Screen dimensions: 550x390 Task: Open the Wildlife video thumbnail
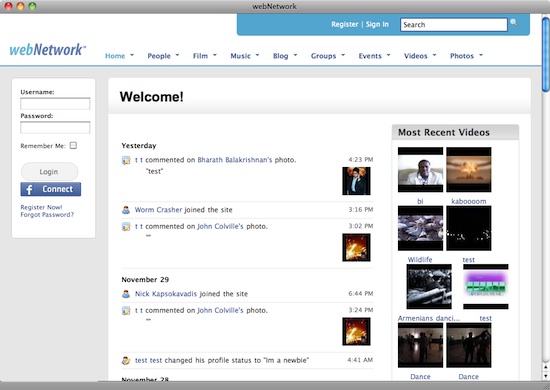(x=420, y=228)
